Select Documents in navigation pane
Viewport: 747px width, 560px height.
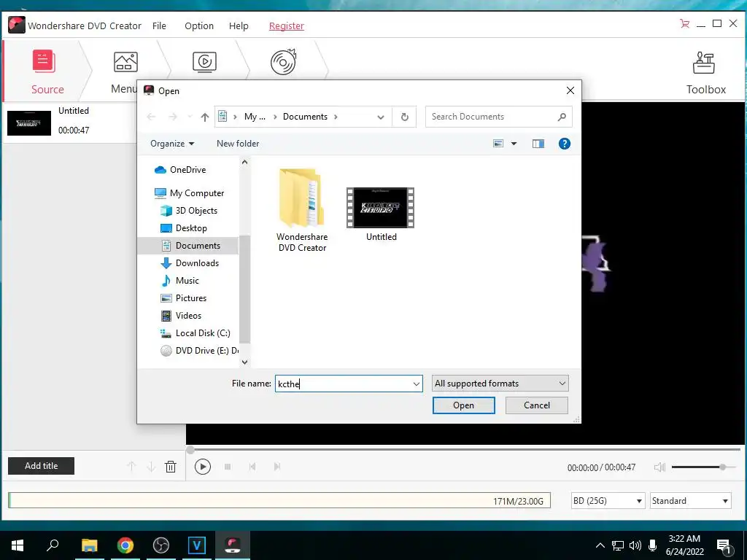tap(198, 246)
